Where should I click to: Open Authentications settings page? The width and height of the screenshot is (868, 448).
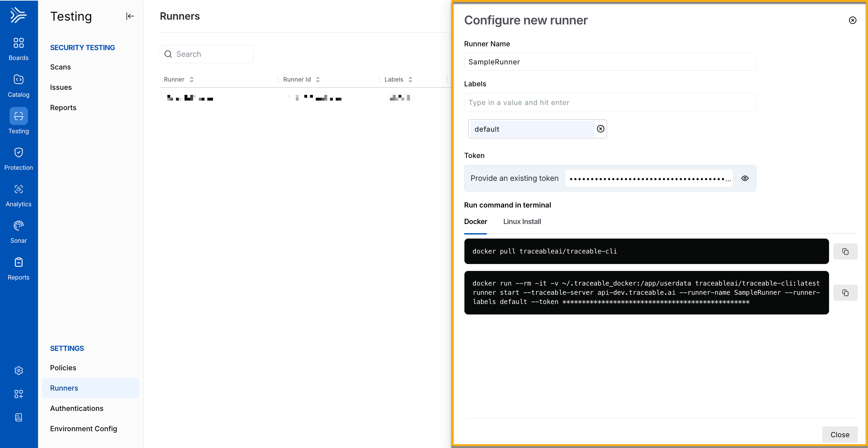(x=76, y=408)
